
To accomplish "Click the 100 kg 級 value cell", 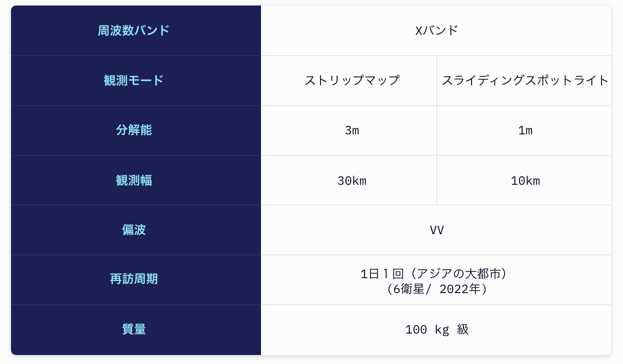I will coord(436,330).
